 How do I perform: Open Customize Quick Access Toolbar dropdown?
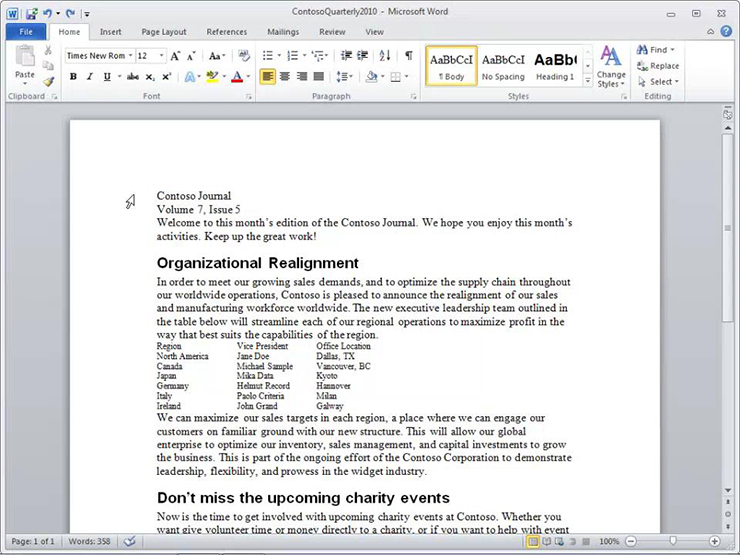click(x=87, y=14)
